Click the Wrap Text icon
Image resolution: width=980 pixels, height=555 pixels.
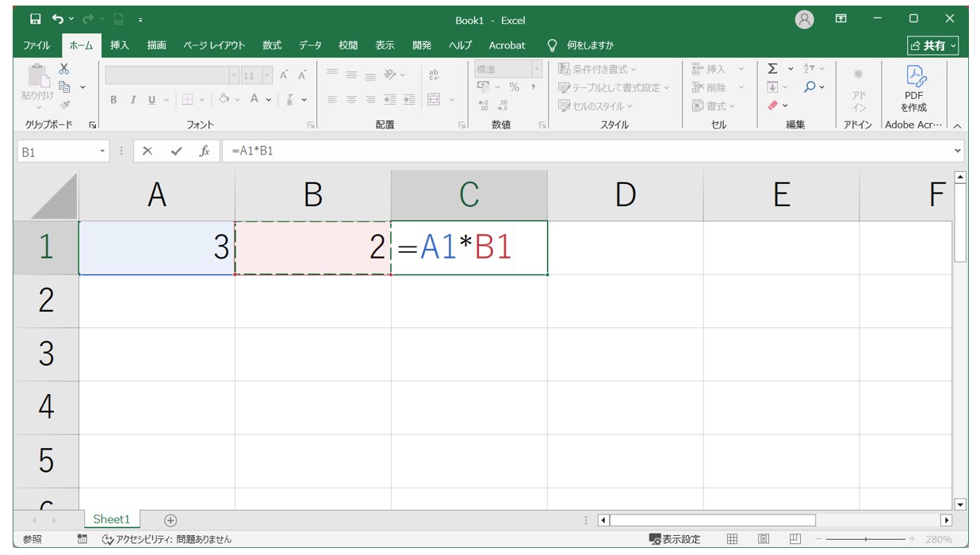(434, 75)
